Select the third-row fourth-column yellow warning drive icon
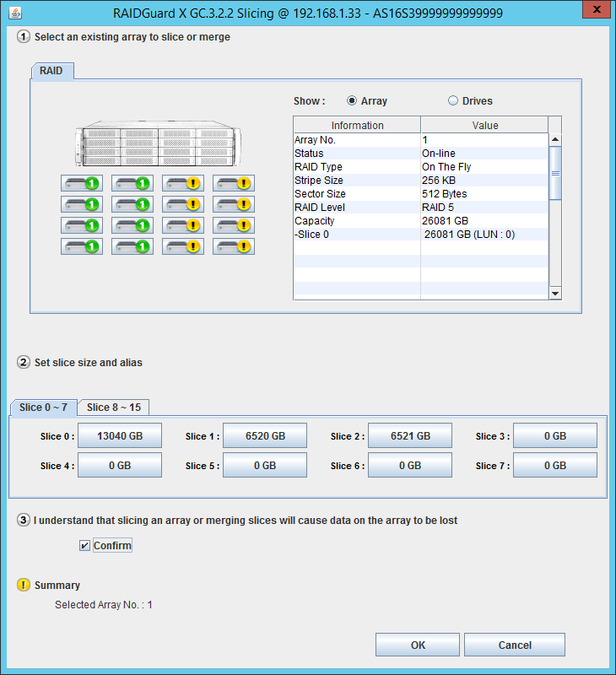This screenshot has width=616, height=675. point(234,225)
